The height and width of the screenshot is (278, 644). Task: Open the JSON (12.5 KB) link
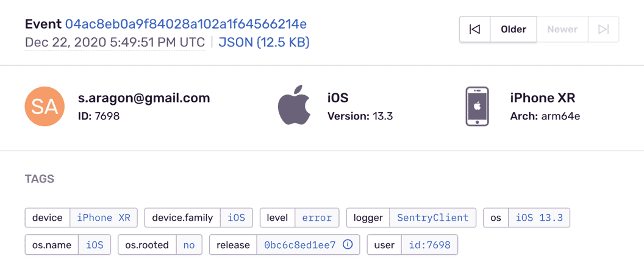pos(264,43)
